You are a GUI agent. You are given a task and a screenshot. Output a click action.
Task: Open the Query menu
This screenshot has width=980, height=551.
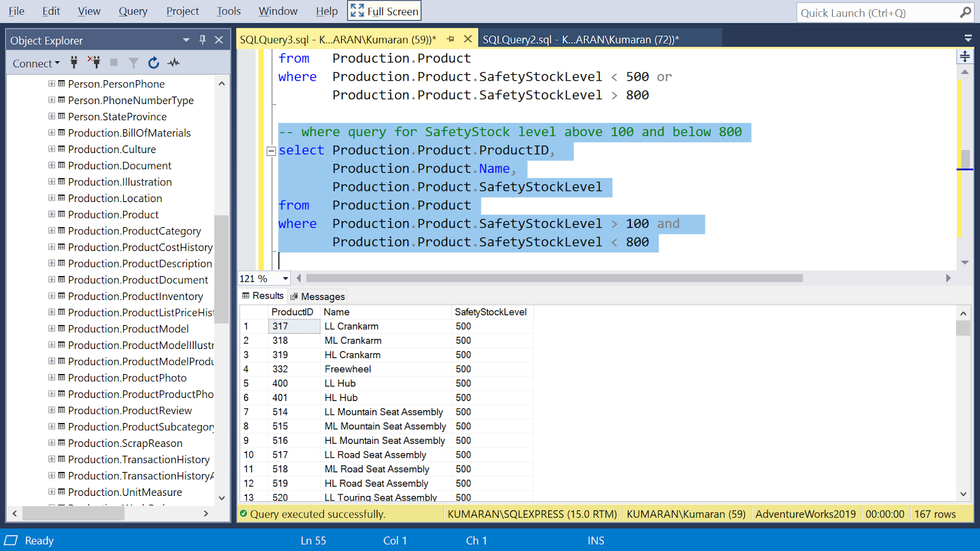click(133, 11)
